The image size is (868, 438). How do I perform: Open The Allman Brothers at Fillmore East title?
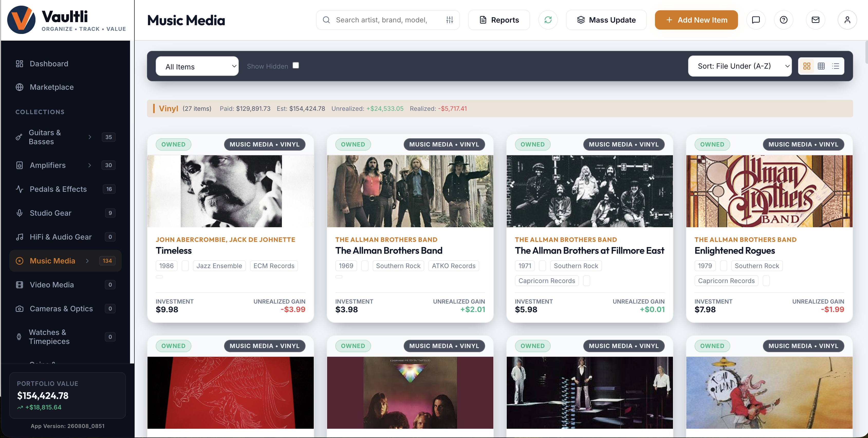(589, 251)
